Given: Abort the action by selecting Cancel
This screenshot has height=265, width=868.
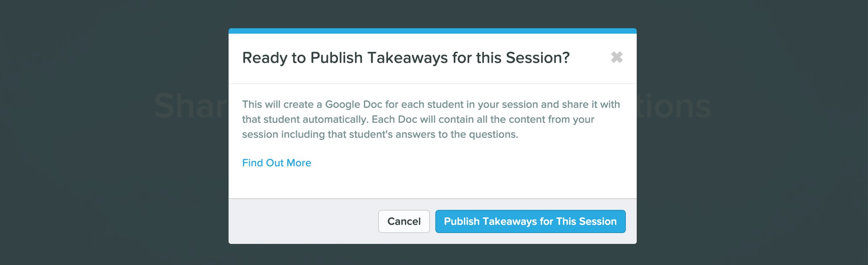Looking at the screenshot, I should tap(404, 221).
